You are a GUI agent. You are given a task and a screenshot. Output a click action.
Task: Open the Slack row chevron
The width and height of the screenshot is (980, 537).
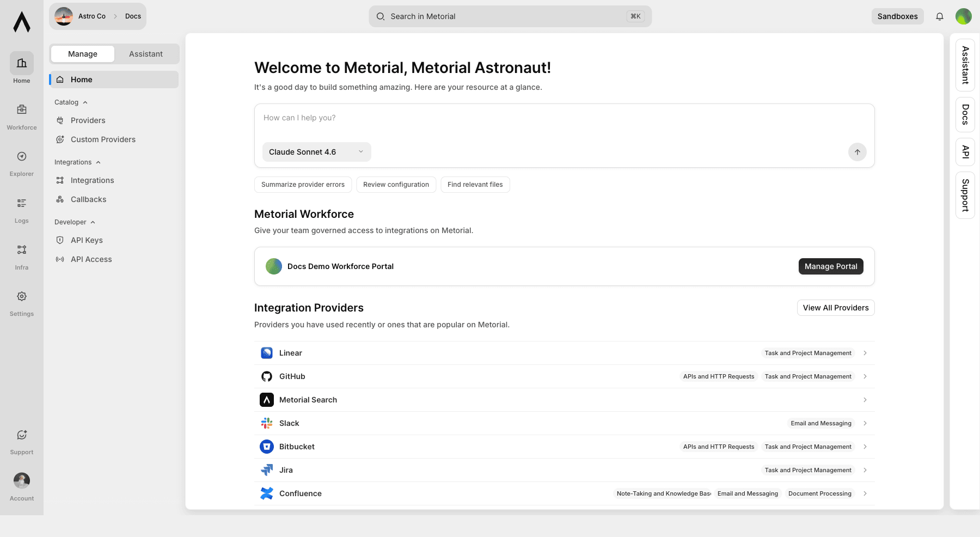pyautogui.click(x=865, y=423)
